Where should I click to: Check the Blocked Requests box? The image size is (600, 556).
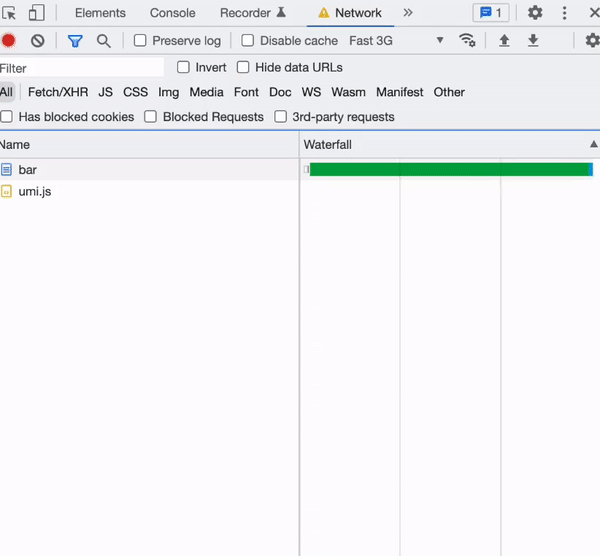tap(150, 116)
